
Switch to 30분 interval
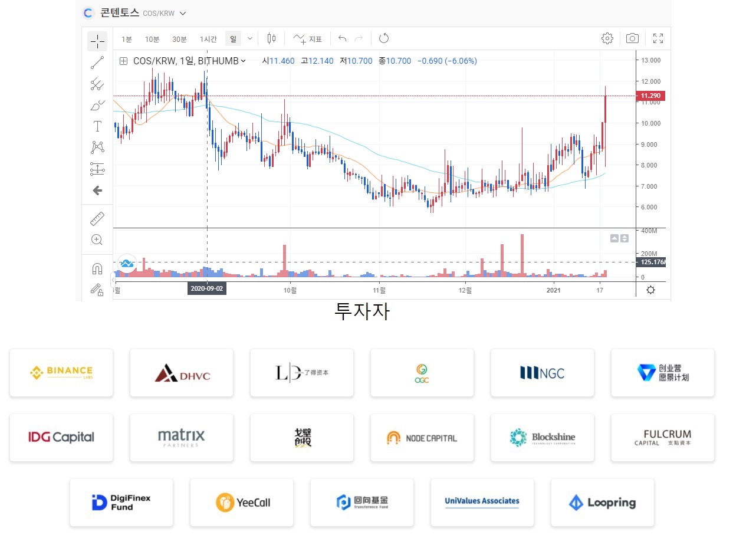pos(179,40)
